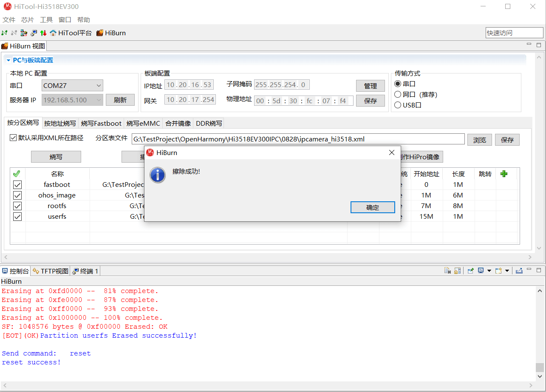Click the green-red transfer arrows icon
The height and width of the screenshot is (392, 546).
click(x=43, y=33)
